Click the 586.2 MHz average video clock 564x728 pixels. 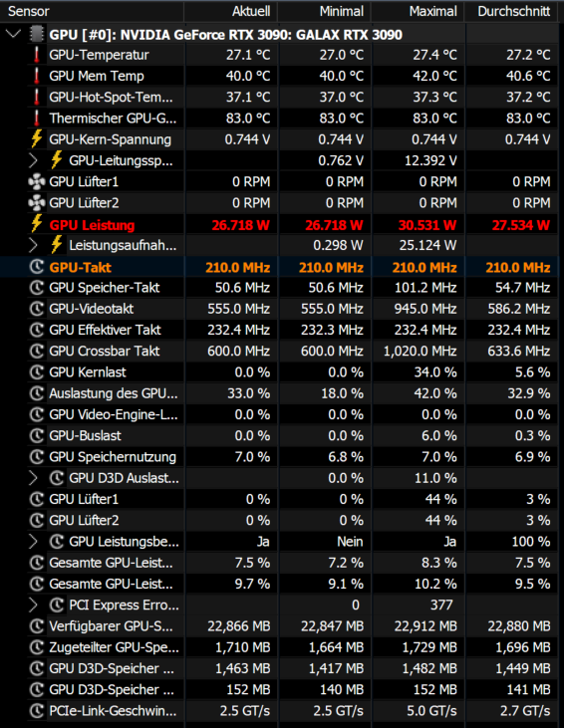click(x=519, y=309)
